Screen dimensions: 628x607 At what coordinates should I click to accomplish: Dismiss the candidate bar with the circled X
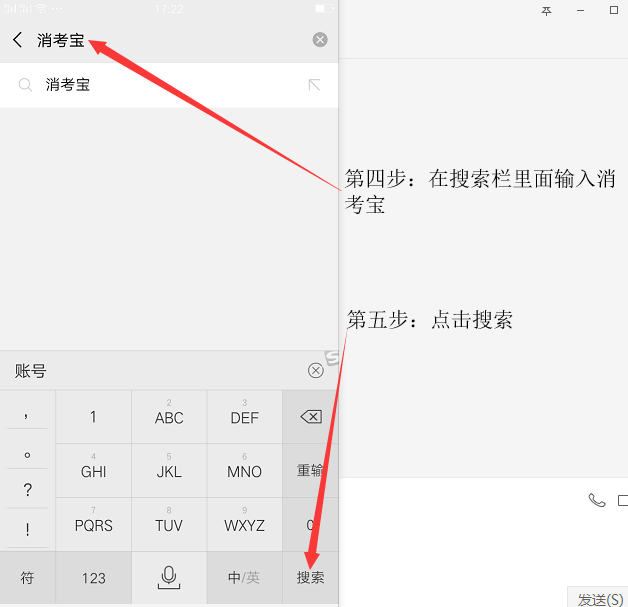click(316, 370)
